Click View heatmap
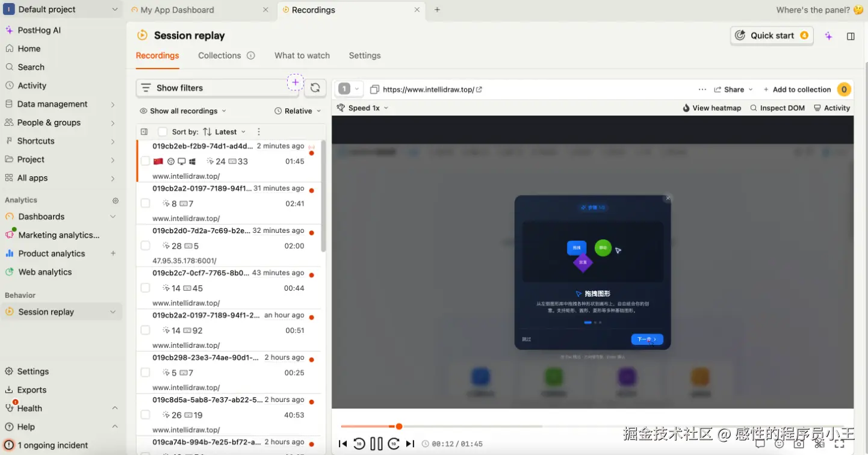This screenshot has height=455, width=868. pyautogui.click(x=711, y=108)
